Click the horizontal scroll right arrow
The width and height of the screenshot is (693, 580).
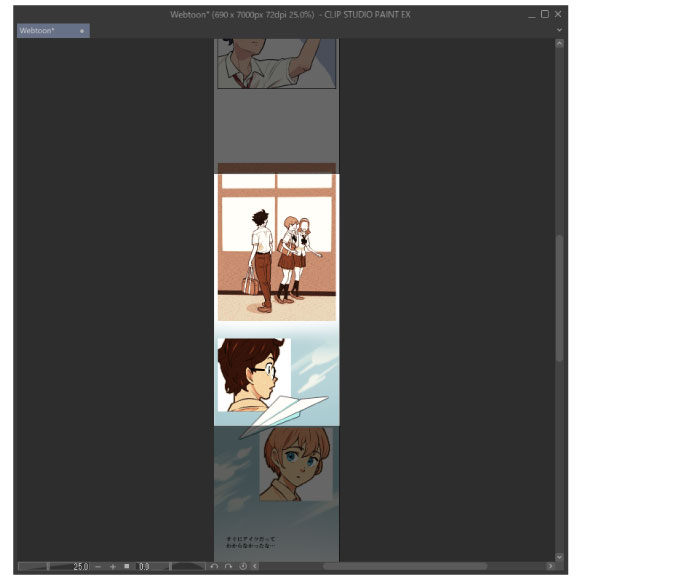click(550, 566)
